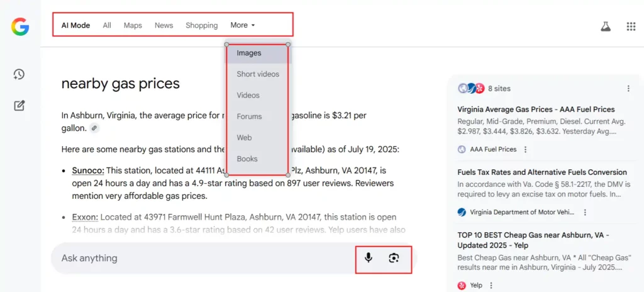Open three-dot menu beside Virginia Department of Motor Vehicles
The image size is (644, 292).
click(x=586, y=212)
